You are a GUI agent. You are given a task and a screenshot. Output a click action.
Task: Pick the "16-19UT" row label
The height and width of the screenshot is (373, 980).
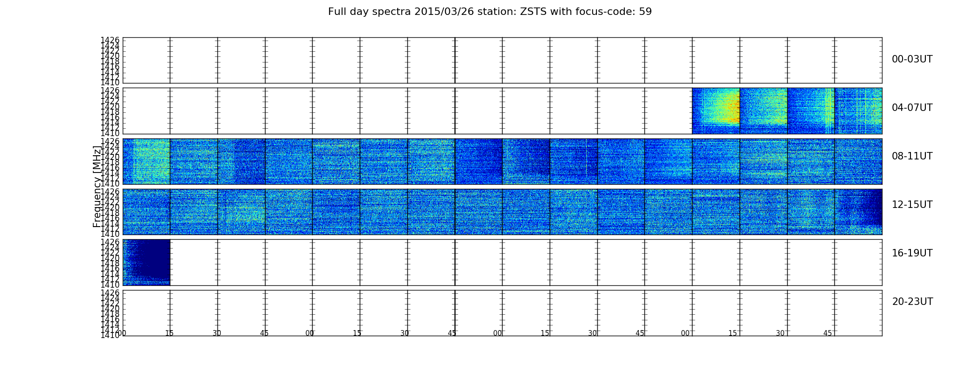click(x=912, y=253)
